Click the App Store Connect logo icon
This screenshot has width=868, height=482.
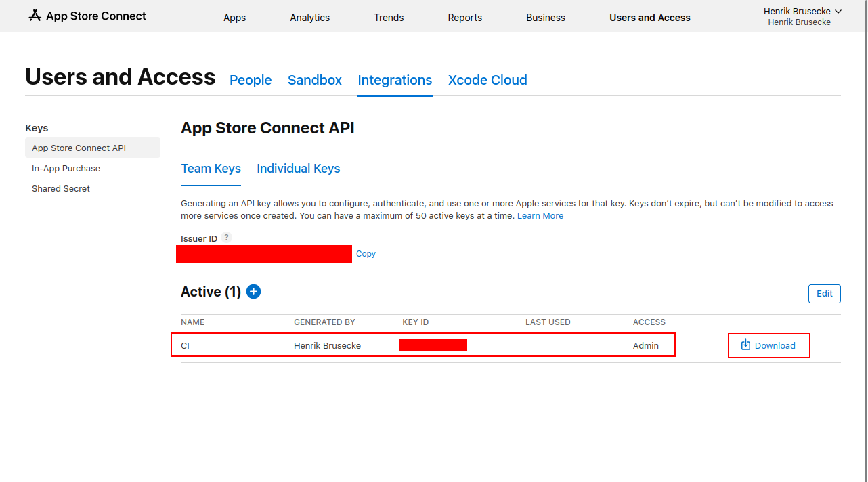coord(35,16)
